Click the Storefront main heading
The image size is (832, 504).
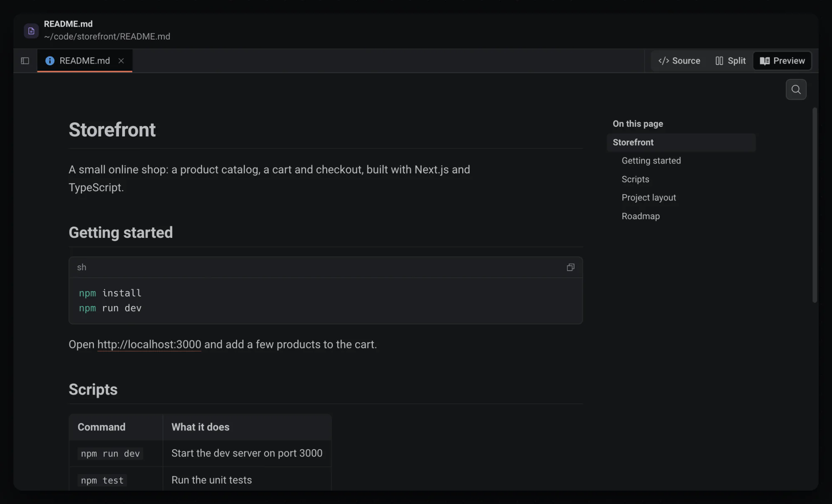pyautogui.click(x=112, y=130)
